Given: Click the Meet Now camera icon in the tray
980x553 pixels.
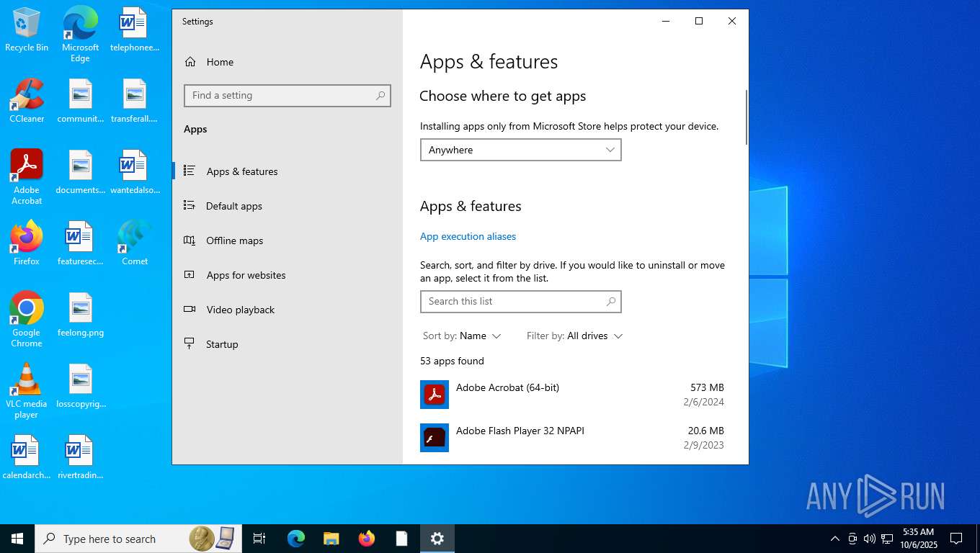Looking at the screenshot, I should (852, 539).
